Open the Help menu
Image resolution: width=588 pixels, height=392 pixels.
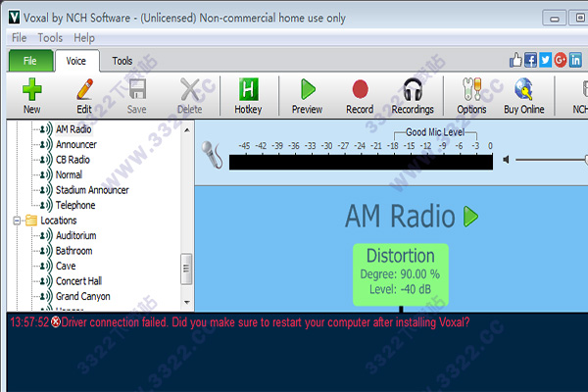point(84,38)
